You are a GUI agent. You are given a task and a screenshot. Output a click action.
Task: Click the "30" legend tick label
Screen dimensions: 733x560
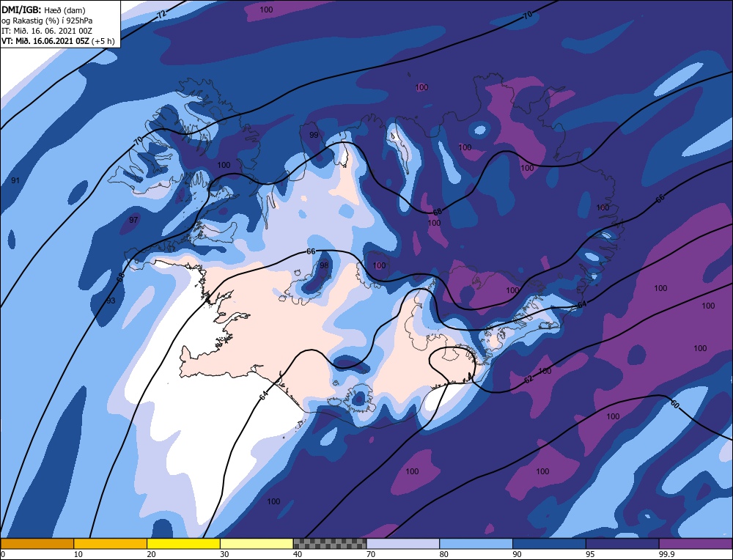click(225, 554)
